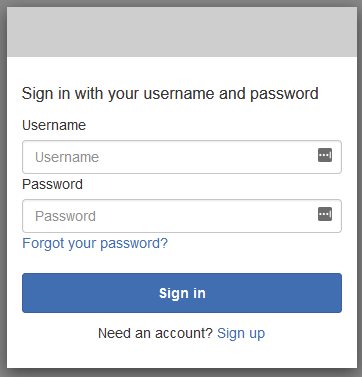The height and width of the screenshot is (377, 362).
Task: Open password manager from Username box icon
Action: (x=325, y=155)
